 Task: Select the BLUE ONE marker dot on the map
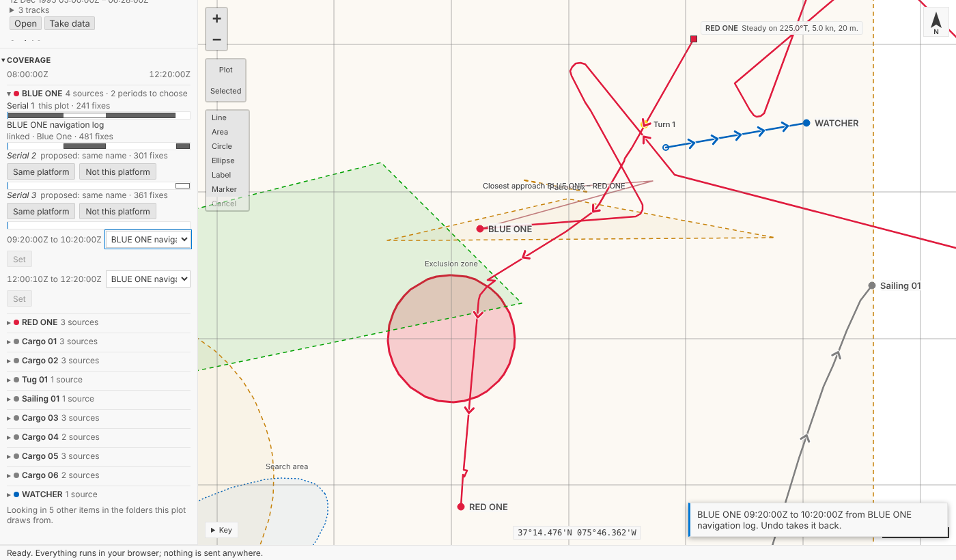[x=480, y=229]
